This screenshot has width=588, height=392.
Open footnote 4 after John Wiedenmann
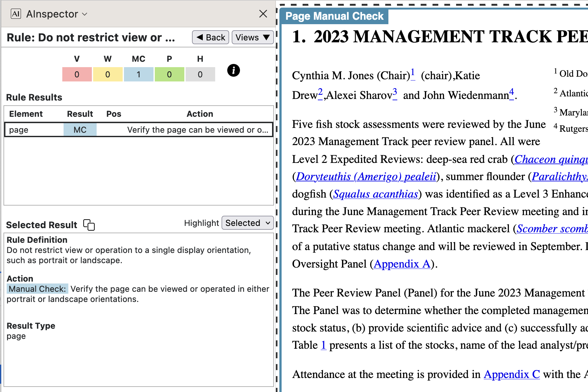pos(511,93)
